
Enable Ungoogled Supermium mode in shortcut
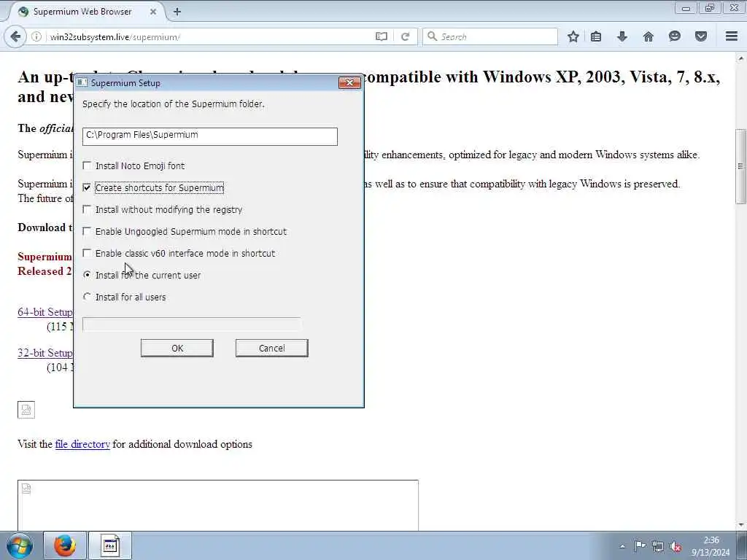87,231
